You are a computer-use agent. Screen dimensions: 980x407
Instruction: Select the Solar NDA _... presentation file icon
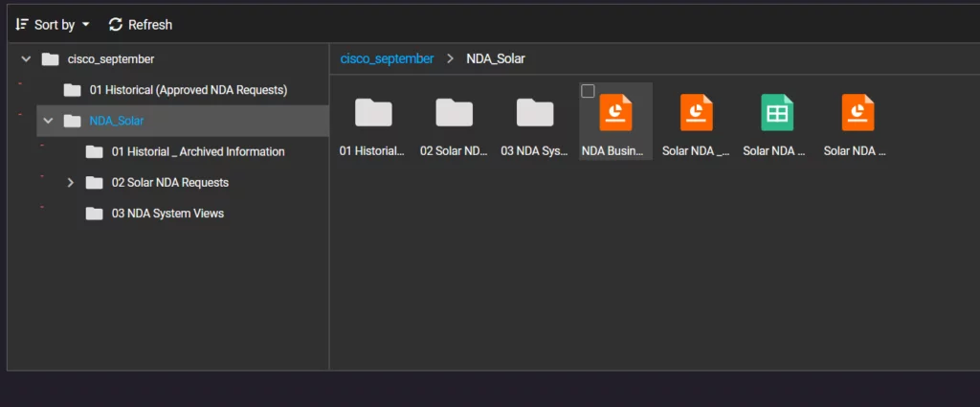[x=697, y=113]
